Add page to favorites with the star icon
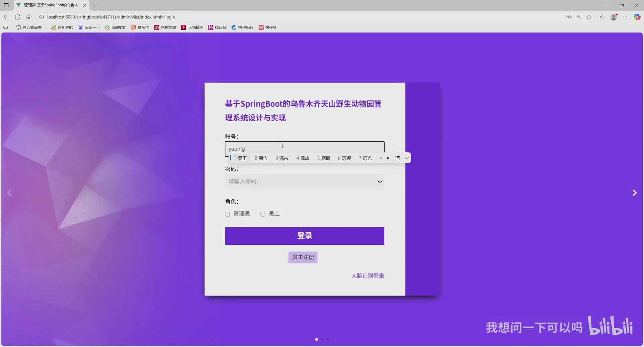The image size is (644, 347). tap(589, 17)
